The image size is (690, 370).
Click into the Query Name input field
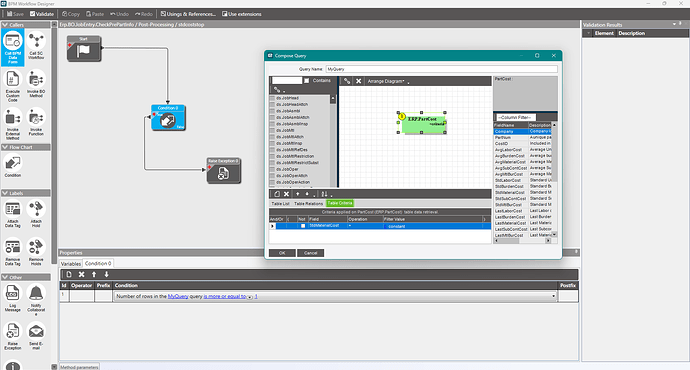coord(441,69)
